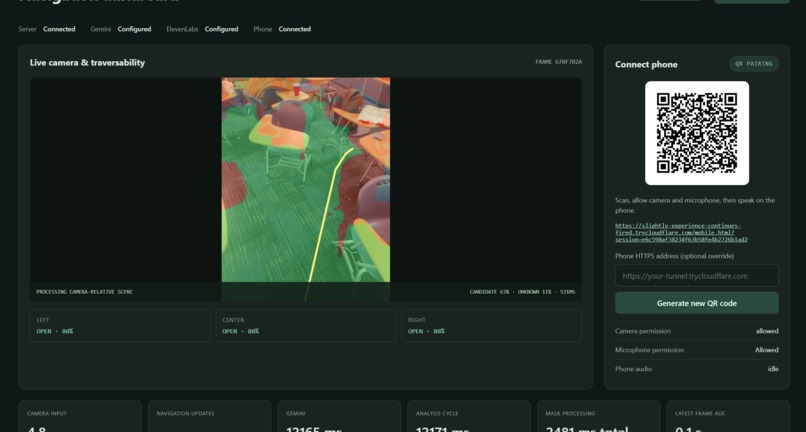Select the LEFT open 80% card

coord(120,326)
